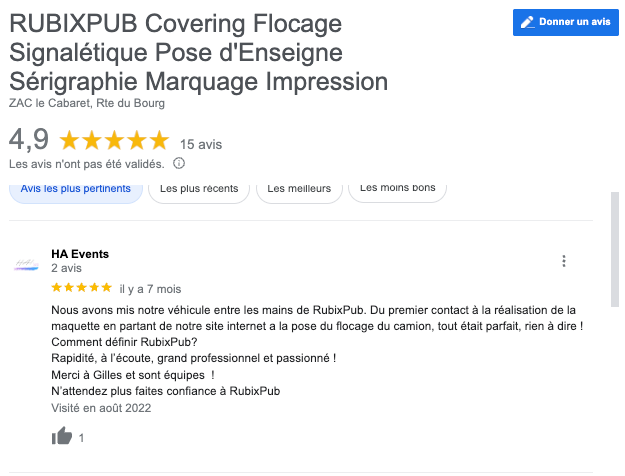
Task: Sort reviews by "Les plus récents"
Action: point(199,188)
